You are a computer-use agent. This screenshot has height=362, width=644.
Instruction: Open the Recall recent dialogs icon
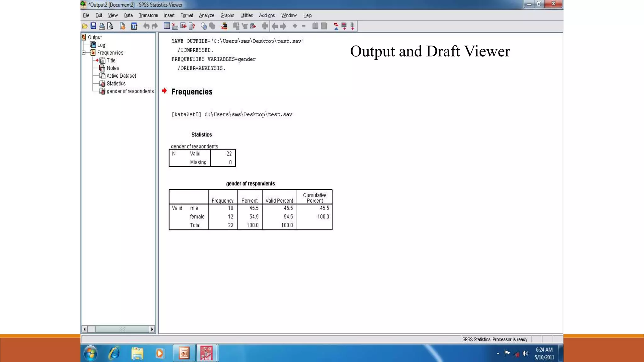pos(134,26)
